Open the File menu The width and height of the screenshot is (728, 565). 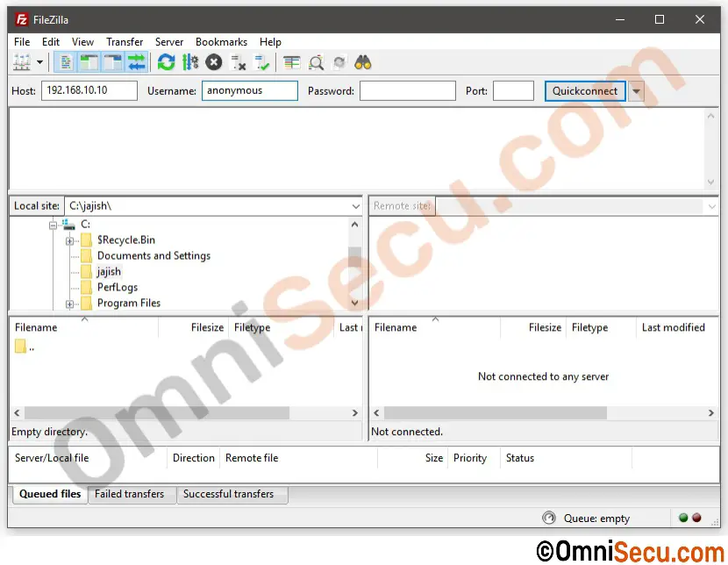[22, 42]
